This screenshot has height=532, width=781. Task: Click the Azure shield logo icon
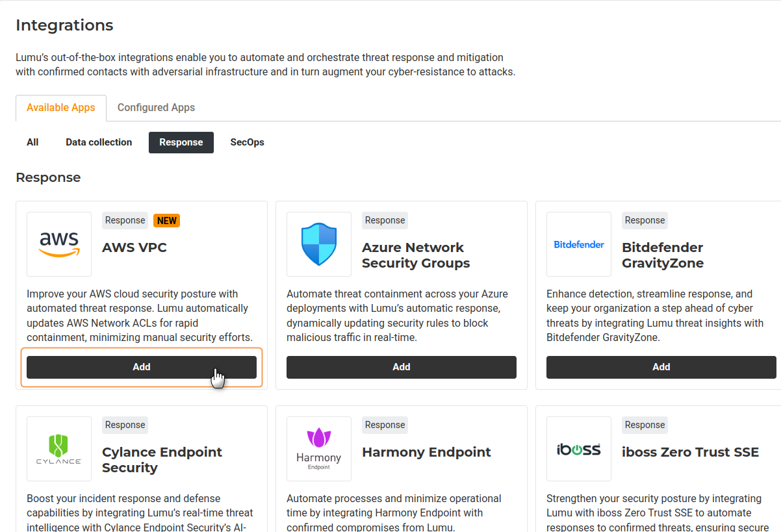point(319,244)
